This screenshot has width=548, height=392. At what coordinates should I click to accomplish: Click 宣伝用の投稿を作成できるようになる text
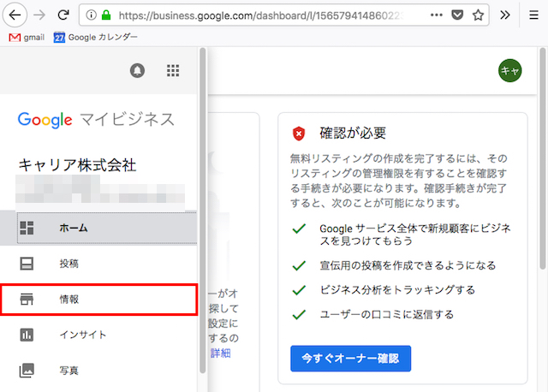click(408, 265)
